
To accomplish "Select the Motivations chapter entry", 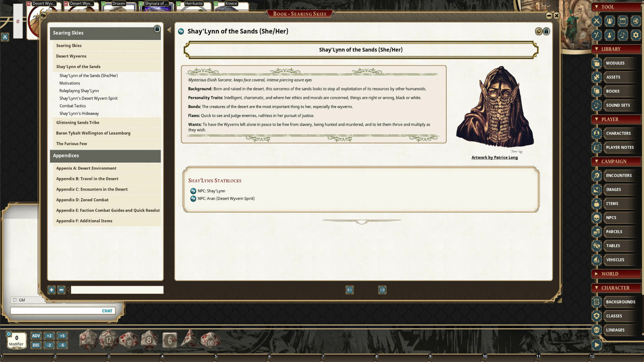I will 70,83.
